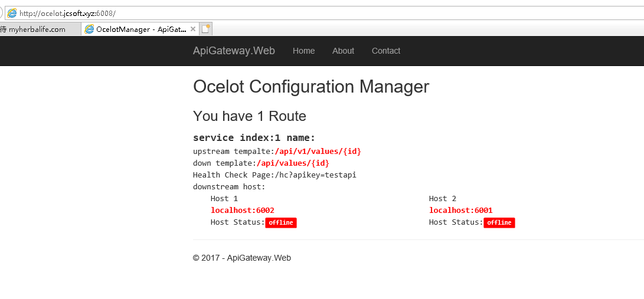
Task: Click the Ocelot Configuration Manager heading
Action: [x=310, y=87]
